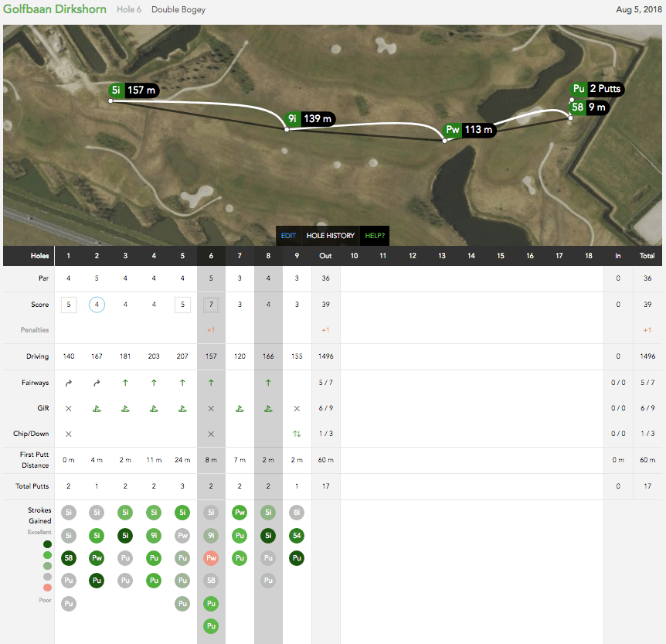Click hole 1 fairway missed-right arrow
Image resolution: width=666 pixels, height=644 pixels.
(69, 383)
